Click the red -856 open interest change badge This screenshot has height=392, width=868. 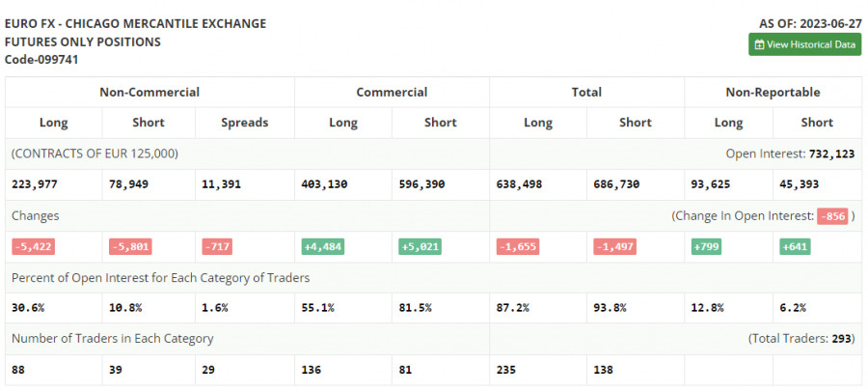click(x=831, y=216)
